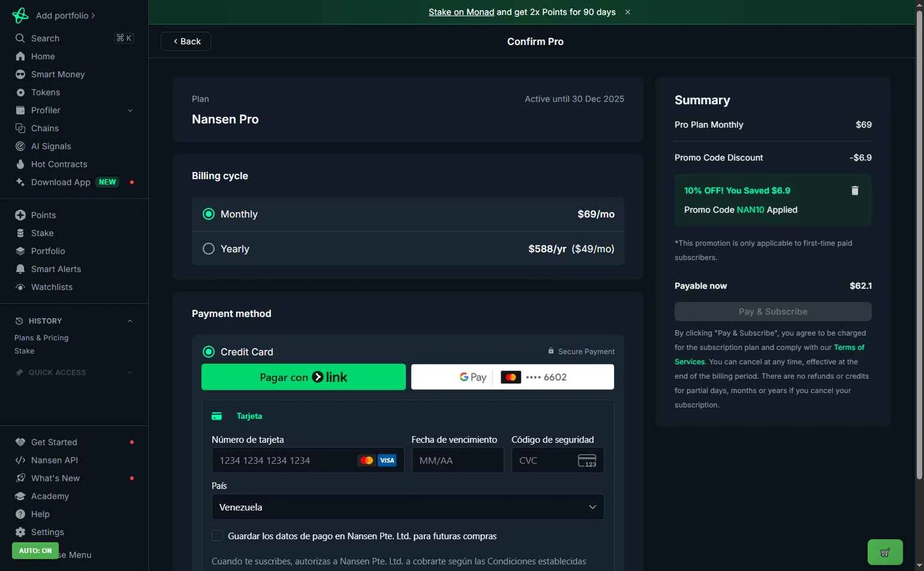Open AI Signals sidebar icon

pos(20,146)
